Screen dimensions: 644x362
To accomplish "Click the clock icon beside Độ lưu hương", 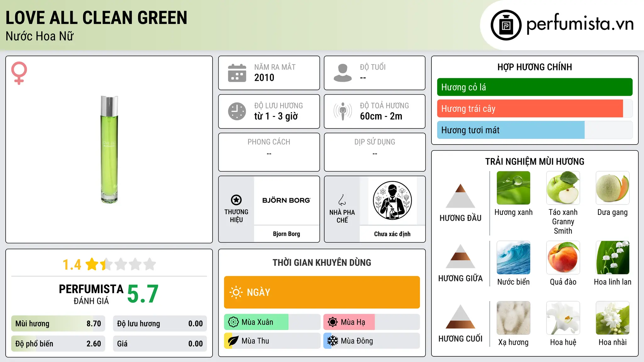I will (237, 111).
